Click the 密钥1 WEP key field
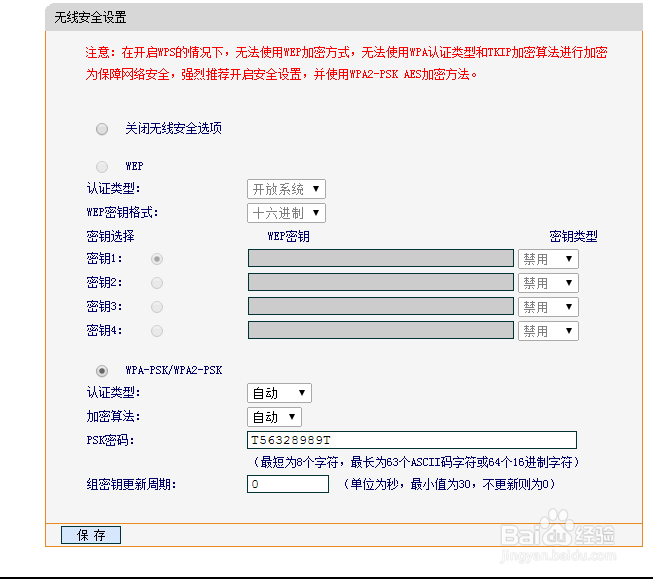 [x=381, y=258]
